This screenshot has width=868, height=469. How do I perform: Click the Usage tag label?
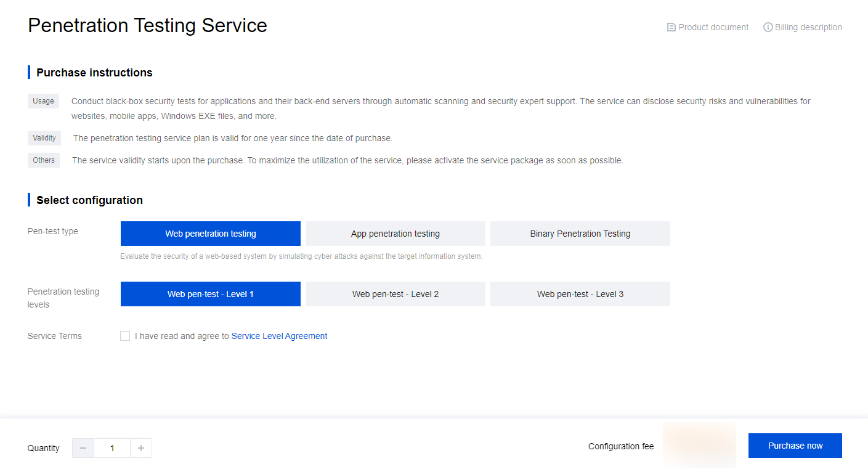(x=43, y=101)
